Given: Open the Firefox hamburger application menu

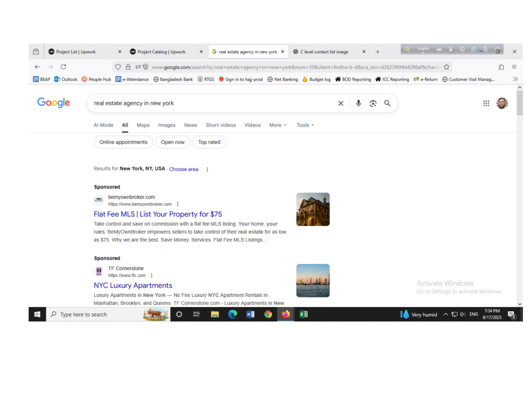Looking at the screenshot, I should coord(514,67).
